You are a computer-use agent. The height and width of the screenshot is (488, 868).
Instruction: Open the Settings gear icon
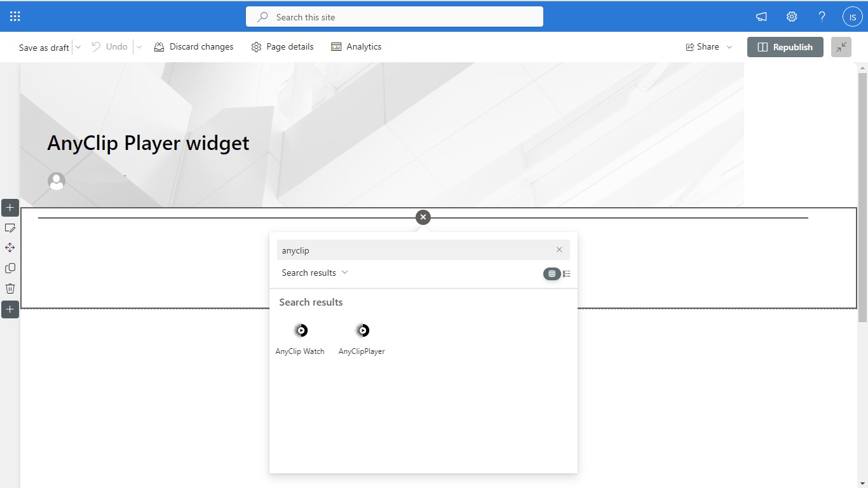(x=792, y=17)
